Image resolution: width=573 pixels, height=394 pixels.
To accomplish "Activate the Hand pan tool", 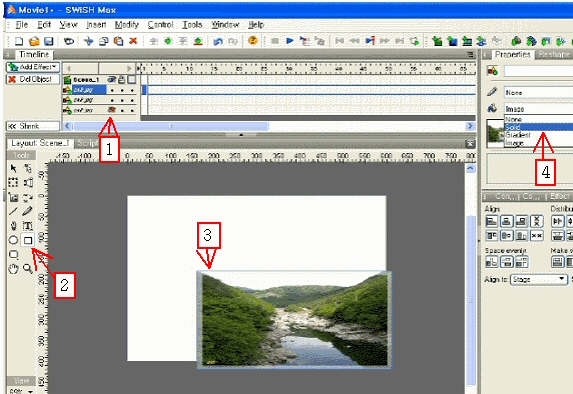I will (13, 269).
